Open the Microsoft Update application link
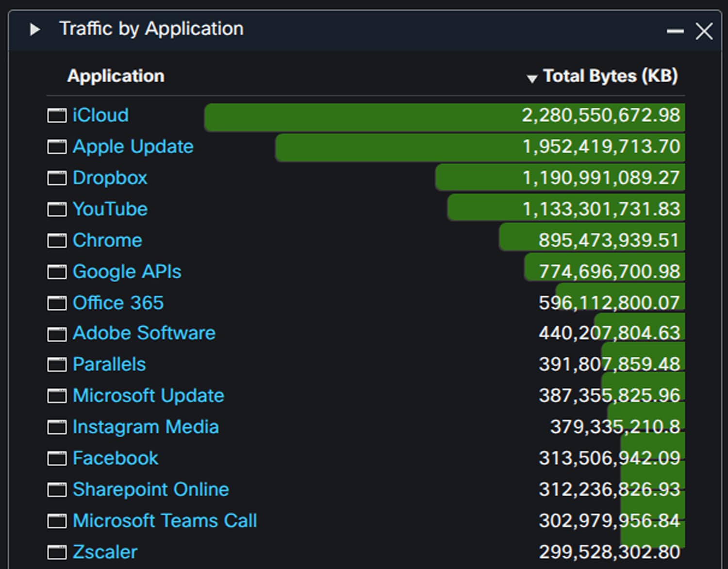 148,396
